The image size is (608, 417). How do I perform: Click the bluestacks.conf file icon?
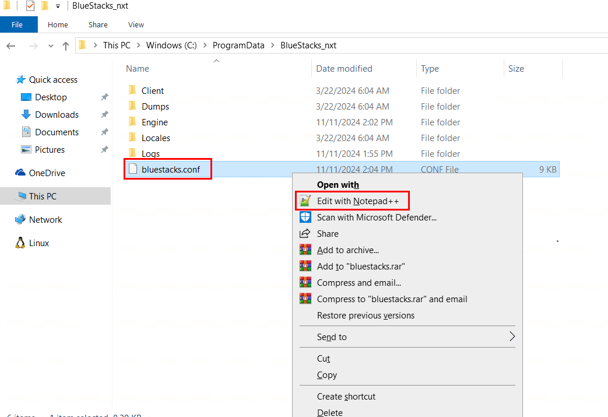coord(133,169)
